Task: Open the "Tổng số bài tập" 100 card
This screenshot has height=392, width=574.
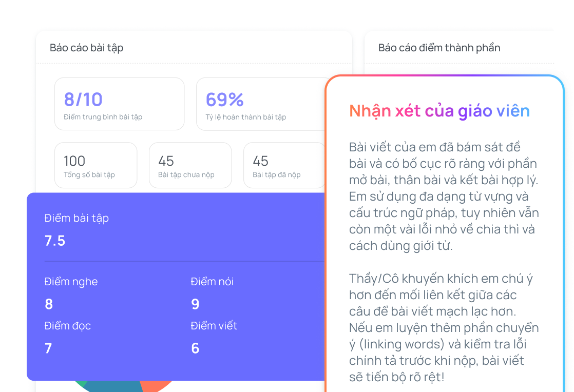Action: (x=95, y=165)
